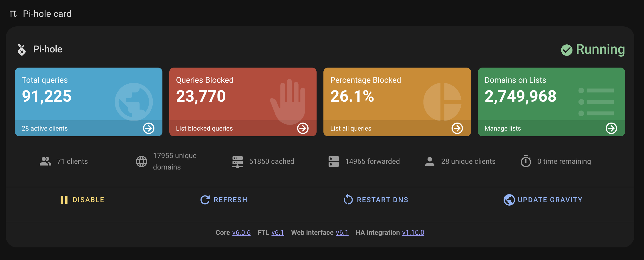The width and height of the screenshot is (644, 260).
Task: Click 'Percentage Blocked' card title
Action: coord(366,80)
